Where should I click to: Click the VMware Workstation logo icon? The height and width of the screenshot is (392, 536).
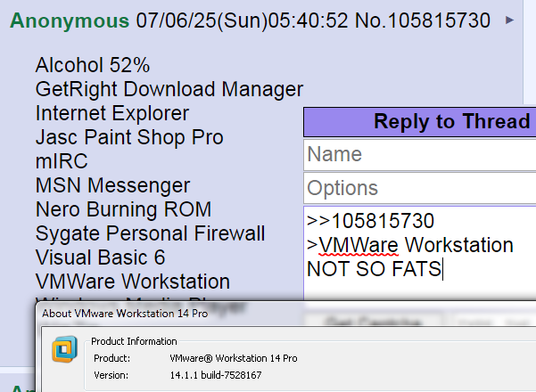click(x=64, y=349)
